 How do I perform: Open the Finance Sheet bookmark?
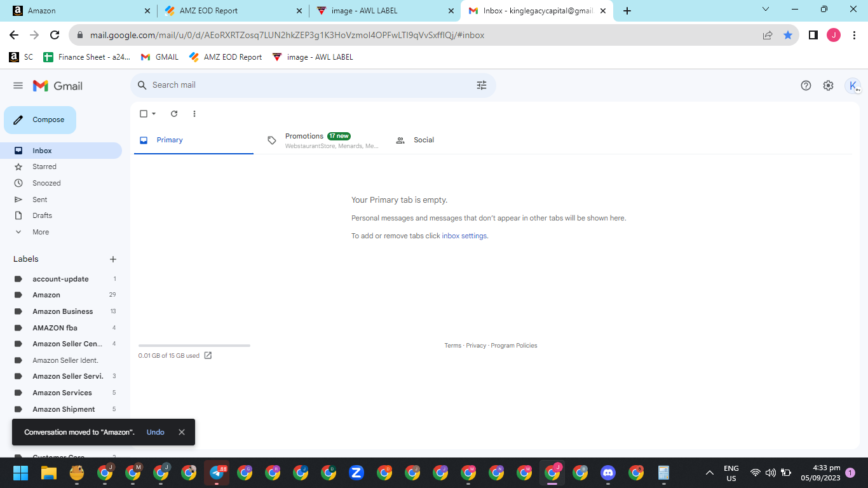[86, 57]
